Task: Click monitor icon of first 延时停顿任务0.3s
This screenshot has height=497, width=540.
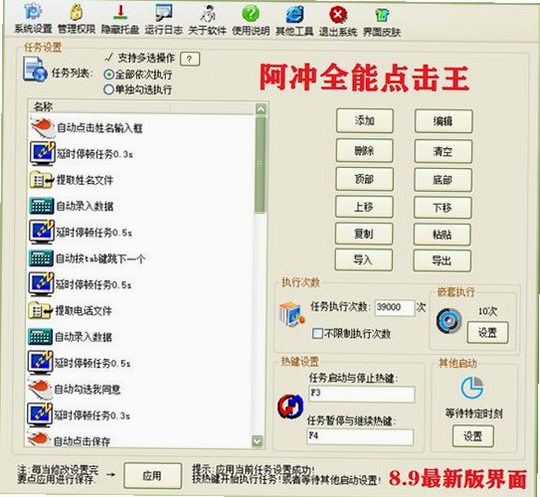Action: 42,153
